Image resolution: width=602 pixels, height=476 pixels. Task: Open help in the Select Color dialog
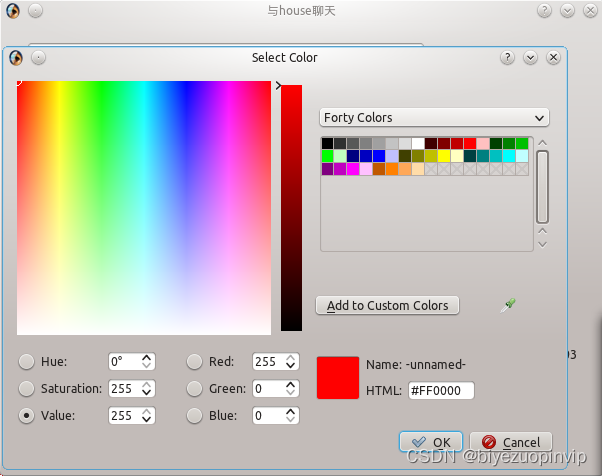tap(507, 58)
